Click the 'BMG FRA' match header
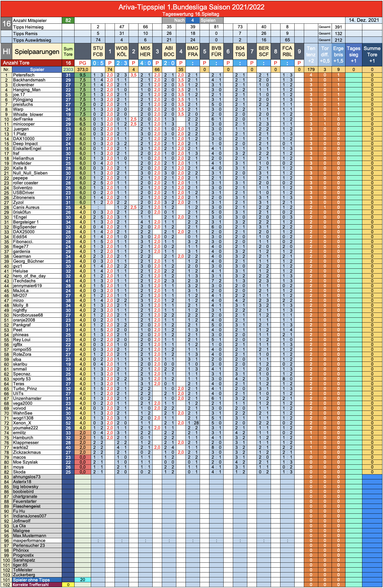This screenshot has width=383, height=588. point(193,51)
